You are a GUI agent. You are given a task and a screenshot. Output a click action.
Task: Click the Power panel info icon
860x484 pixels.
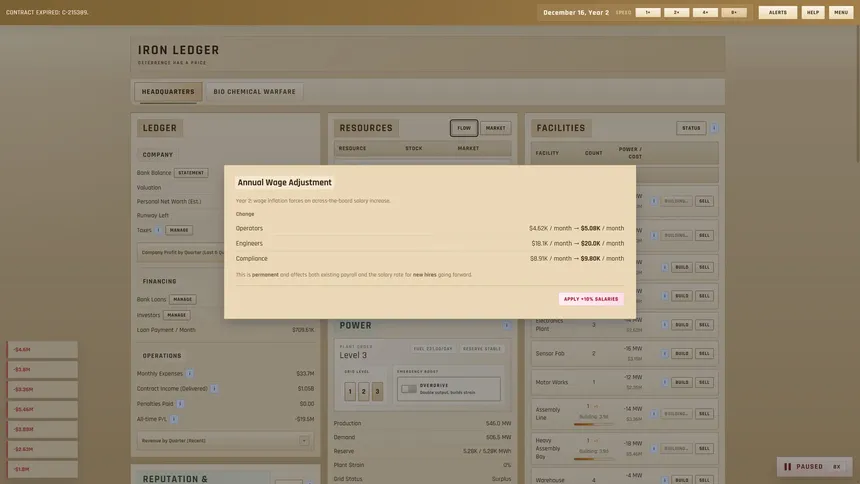pyautogui.click(x=506, y=325)
